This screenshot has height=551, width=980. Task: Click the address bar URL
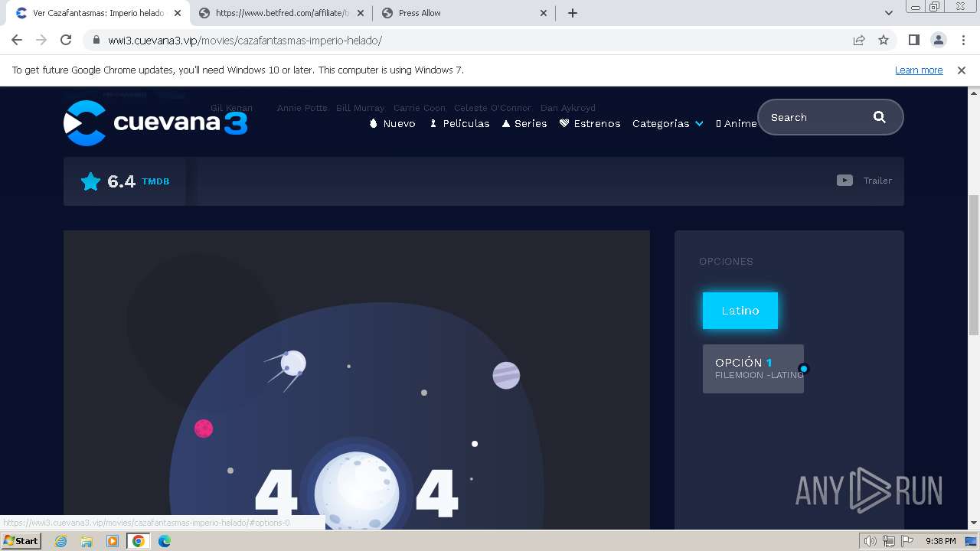[x=245, y=40]
